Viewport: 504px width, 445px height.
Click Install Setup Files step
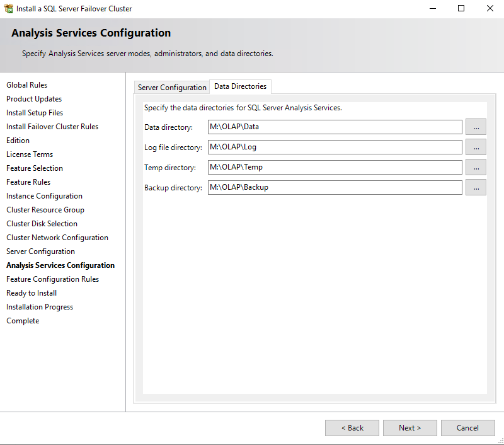(35, 113)
